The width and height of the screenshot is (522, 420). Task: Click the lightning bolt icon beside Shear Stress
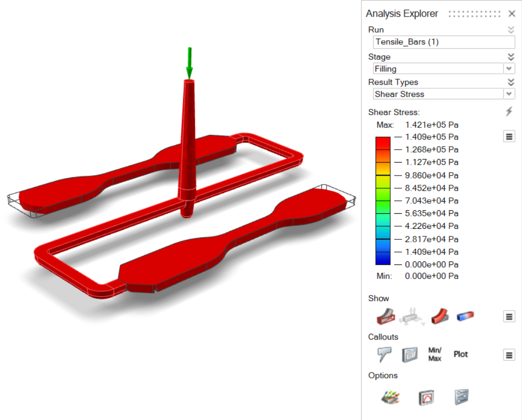(509, 111)
